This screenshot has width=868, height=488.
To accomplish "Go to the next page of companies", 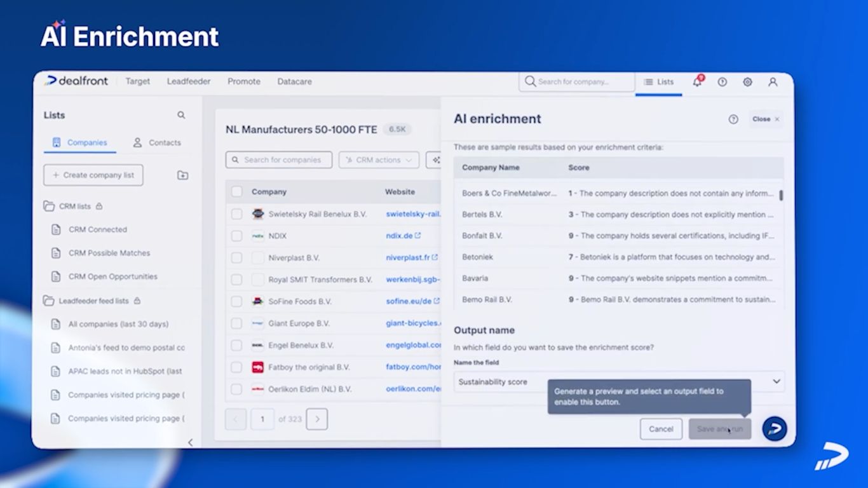I will coord(317,419).
